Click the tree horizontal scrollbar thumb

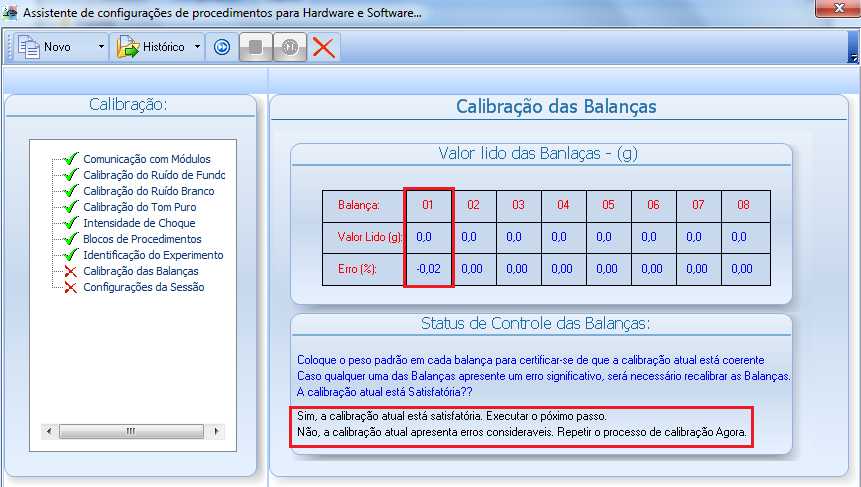point(131,431)
